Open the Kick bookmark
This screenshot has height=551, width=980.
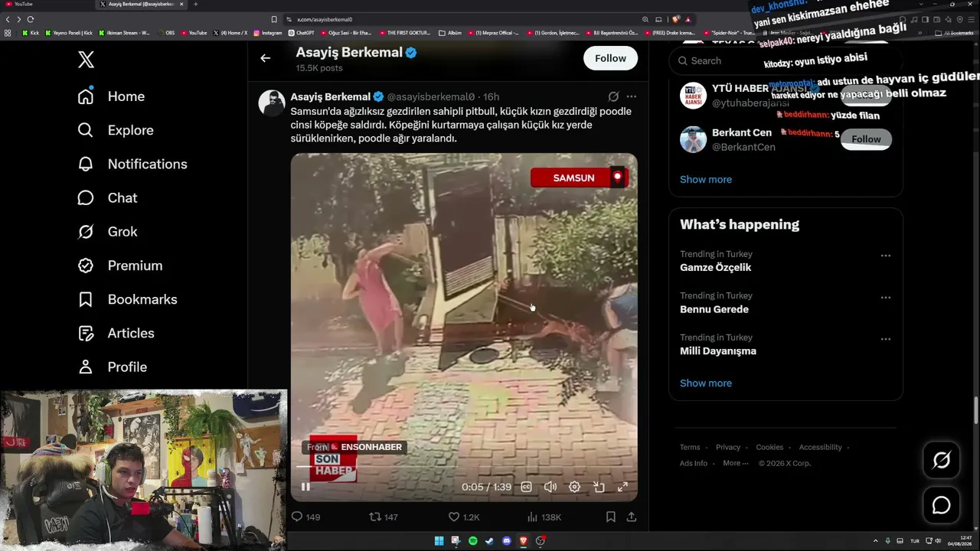[31, 33]
